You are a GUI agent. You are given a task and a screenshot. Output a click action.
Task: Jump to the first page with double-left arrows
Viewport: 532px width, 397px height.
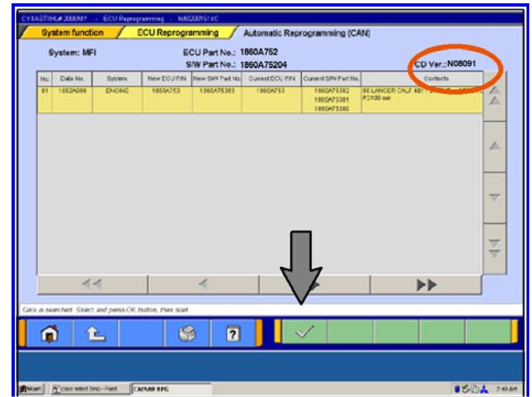point(92,285)
